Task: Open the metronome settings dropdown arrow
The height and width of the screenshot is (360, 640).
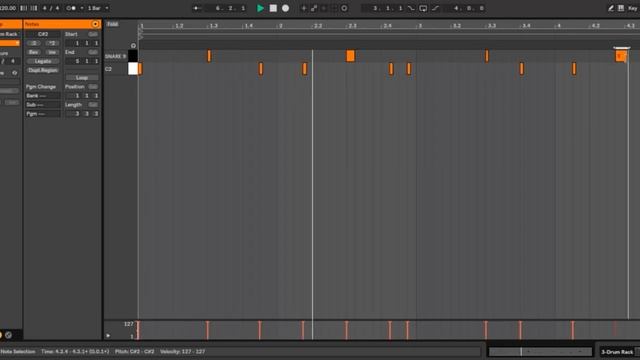Action: click(x=82, y=8)
